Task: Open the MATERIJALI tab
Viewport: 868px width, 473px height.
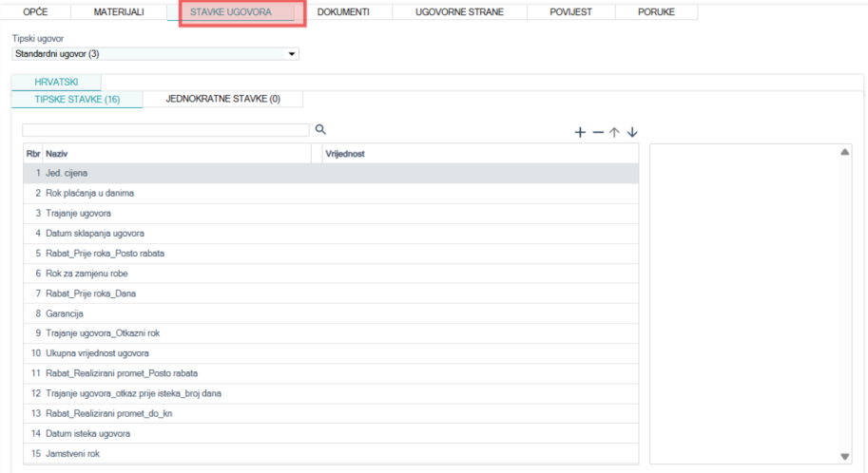Action: pos(119,12)
